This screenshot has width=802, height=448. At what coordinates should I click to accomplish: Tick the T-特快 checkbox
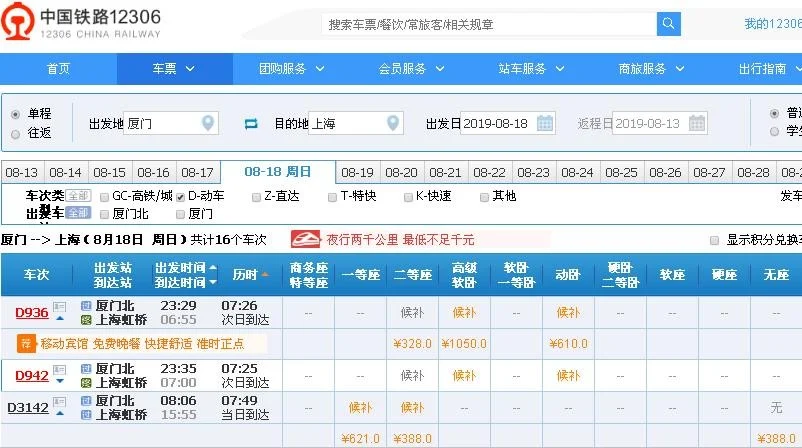click(332, 197)
